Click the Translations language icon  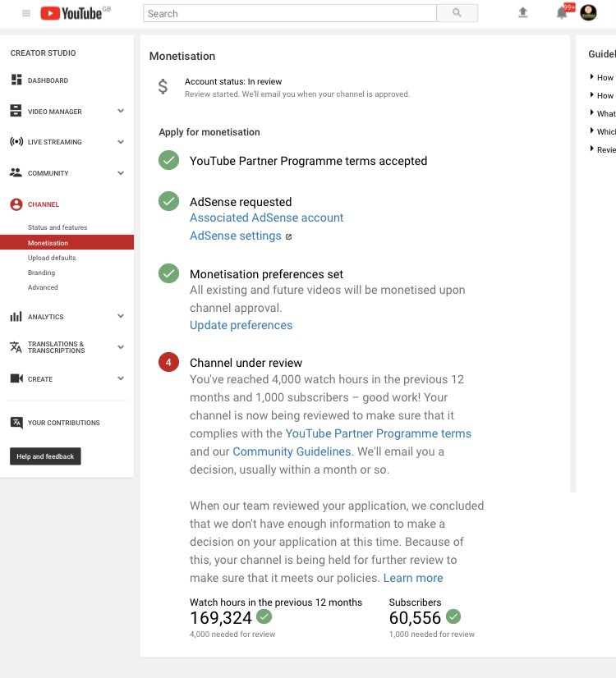pos(16,346)
